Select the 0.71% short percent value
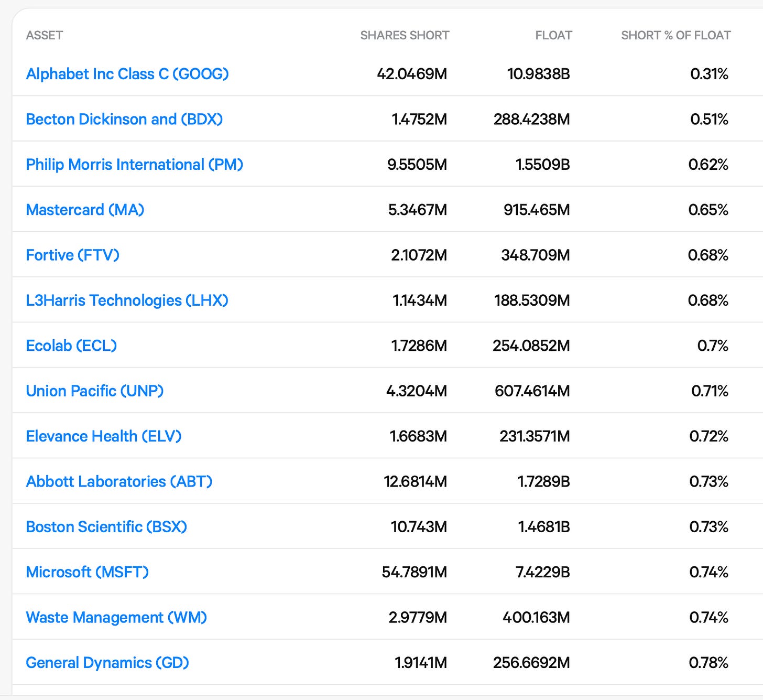Viewport: 763px width, 700px height. pos(710,391)
